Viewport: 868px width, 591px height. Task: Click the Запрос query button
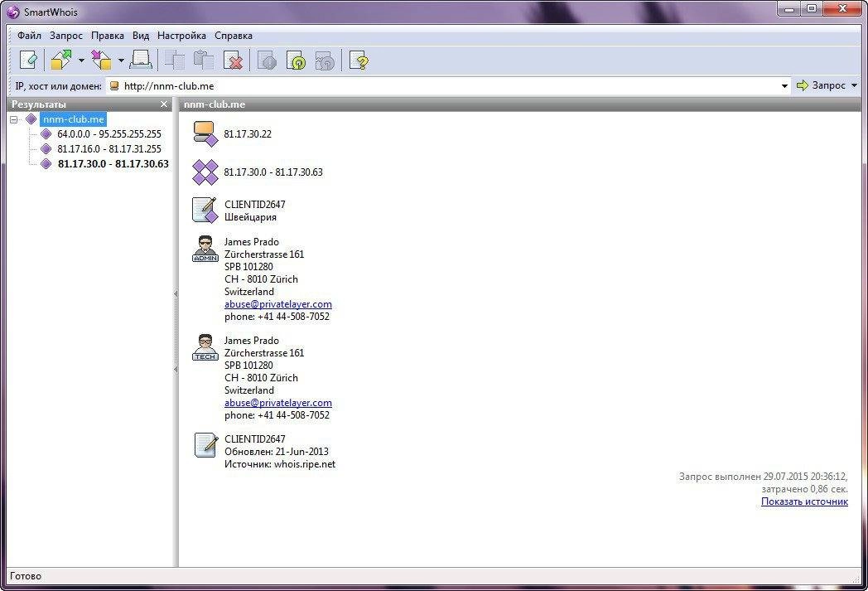pyautogui.click(x=822, y=85)
